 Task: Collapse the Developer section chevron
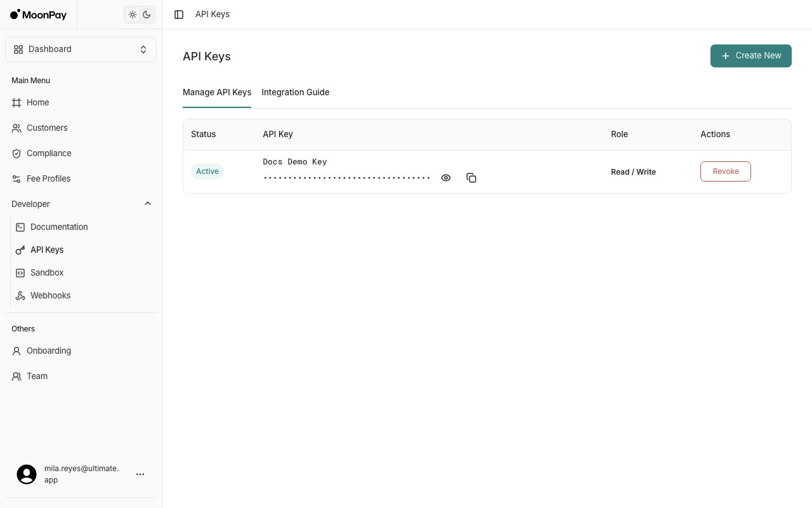[x=148, y=204]
